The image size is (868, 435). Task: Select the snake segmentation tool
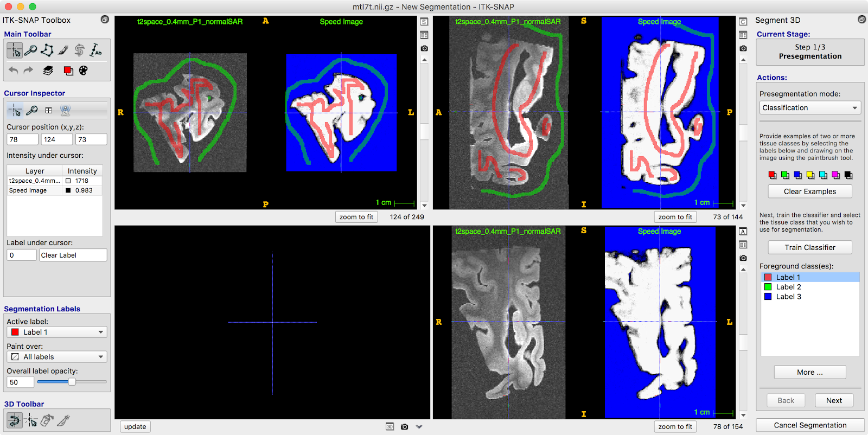pyautogui.click(x=80, y=50)
